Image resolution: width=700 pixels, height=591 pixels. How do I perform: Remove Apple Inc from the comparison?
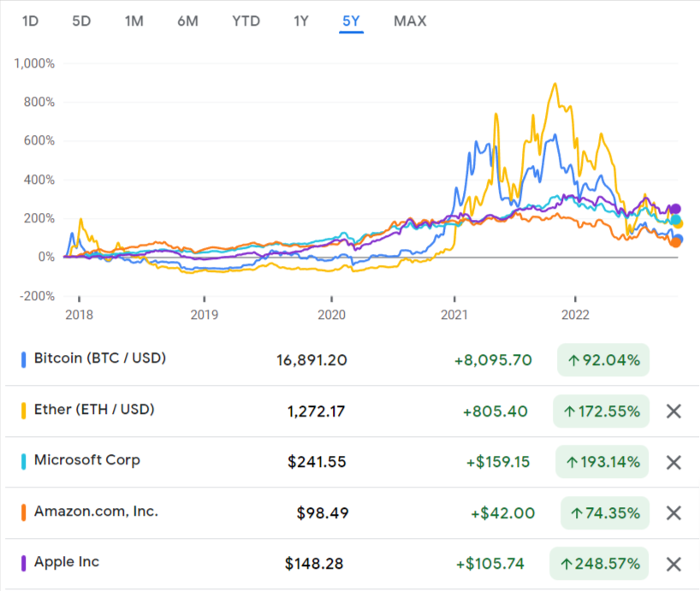[x=673, y=564]
